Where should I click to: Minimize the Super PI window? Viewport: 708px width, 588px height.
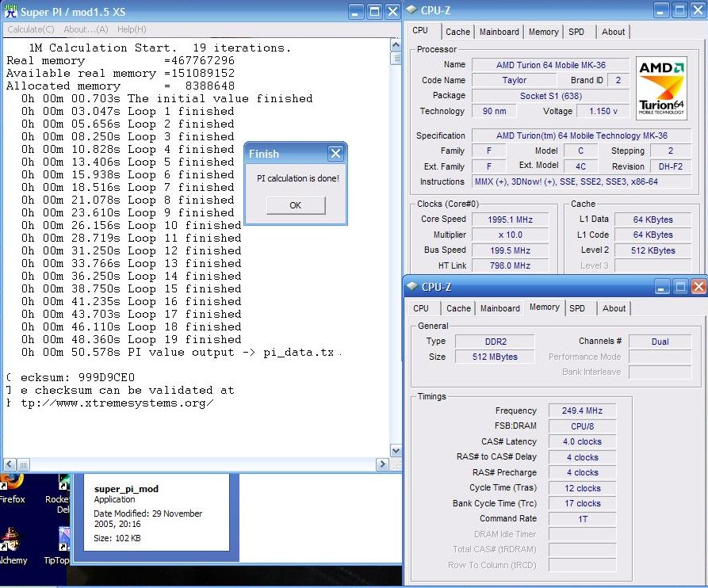tap(355, 12)
